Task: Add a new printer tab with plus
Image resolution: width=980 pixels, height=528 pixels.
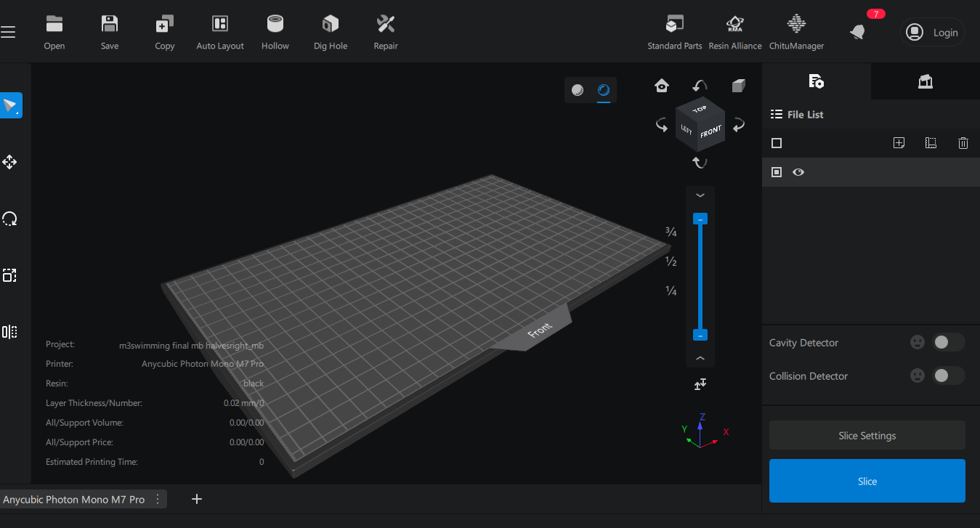Action: 196,499
